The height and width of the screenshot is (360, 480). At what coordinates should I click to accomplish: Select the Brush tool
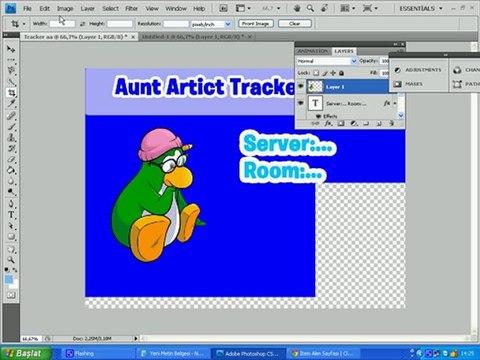(11, 127)
